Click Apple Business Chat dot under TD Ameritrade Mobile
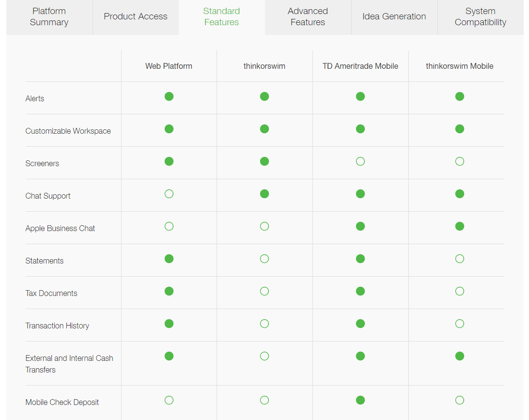This screenshot has width=529, height=420. (x=360, y=226)
